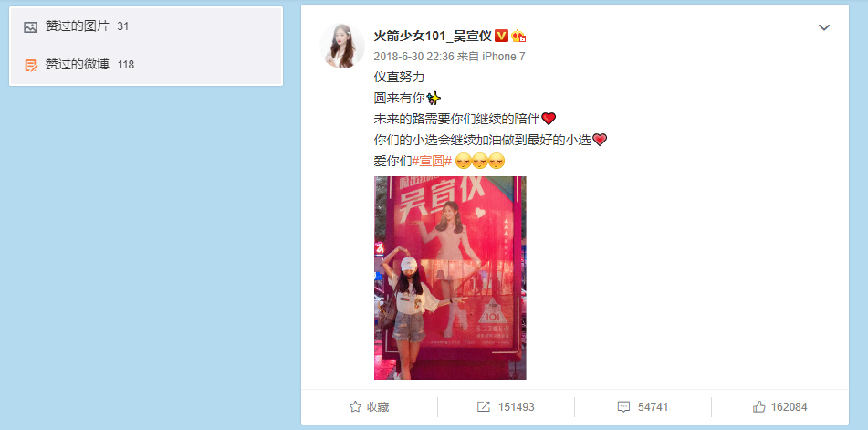Open the liked Weibo posts icon
The width and height of the screenshot is (868, 430).
click(x=31, y=66)
